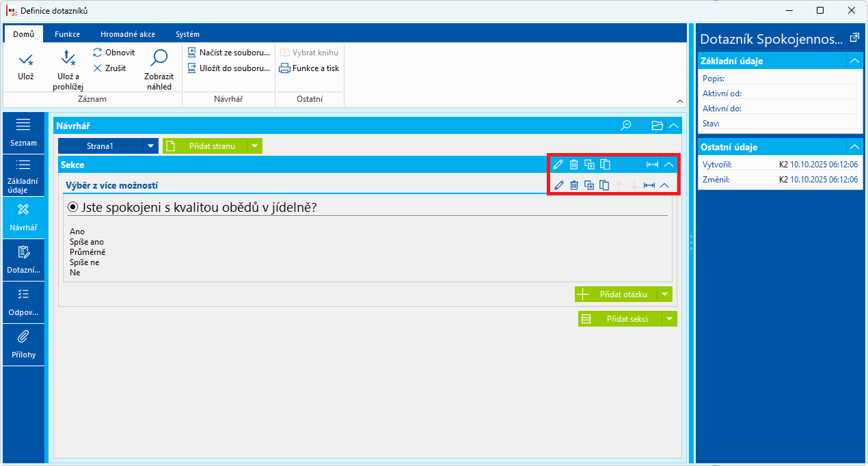Image resolution: width=868 pixels, height=466 pixels.
Task: Click the answer option Spíše ano
Action: (x=87, y=242)
